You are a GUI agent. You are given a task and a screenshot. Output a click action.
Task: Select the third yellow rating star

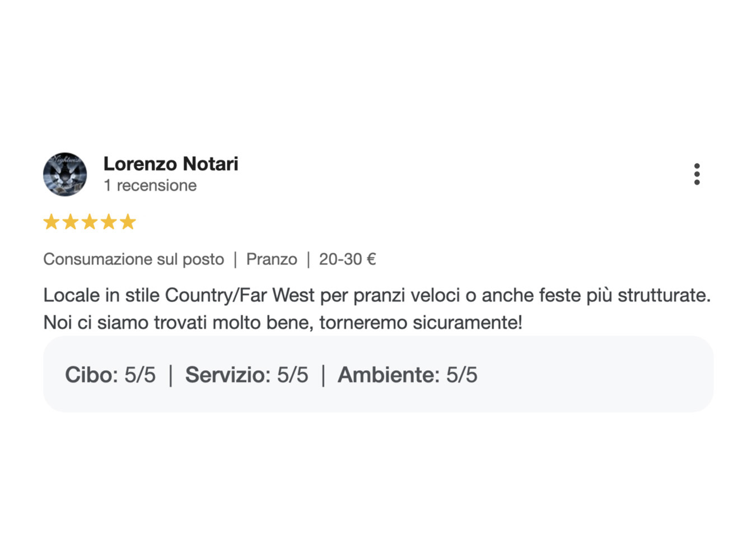coord(90,222)
